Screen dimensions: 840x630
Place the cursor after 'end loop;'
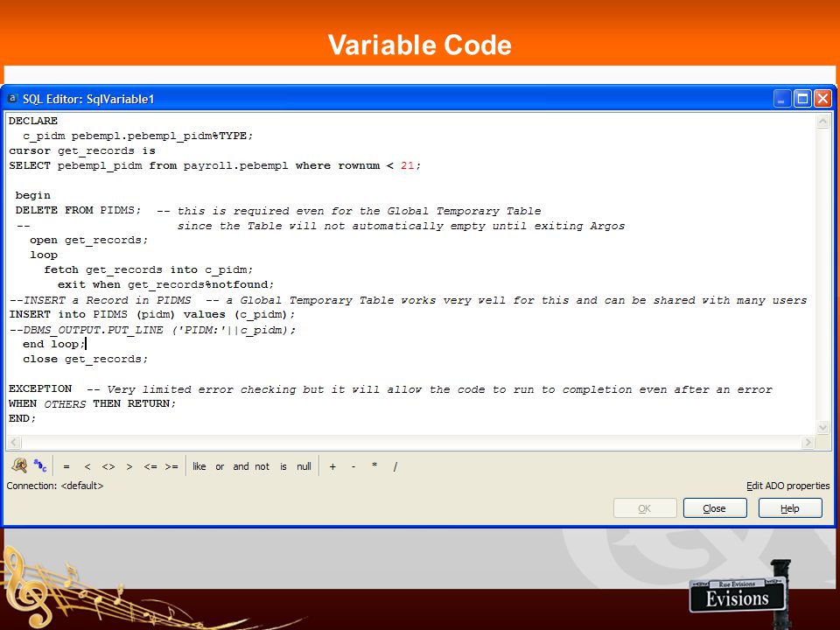point(86,344)
